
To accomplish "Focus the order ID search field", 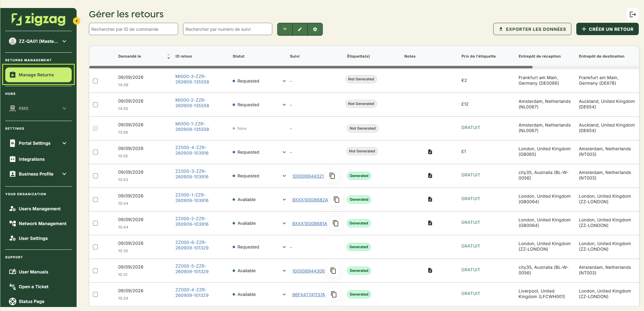I will coord(134,29).
